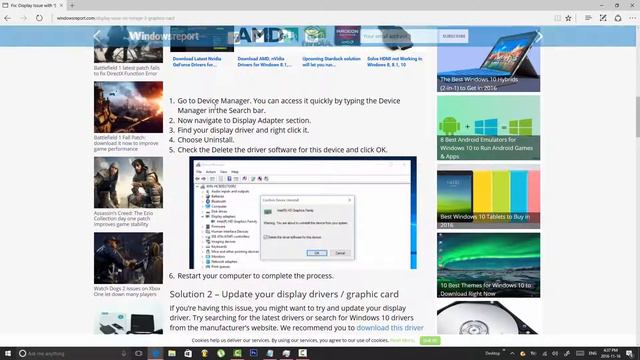Screen dimensions: 640x360
Task: Reload the current page
Action: click(39, 18)
